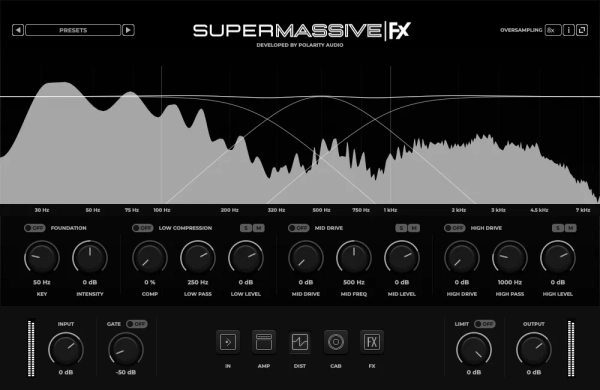Toggle the HIGH DRIVE on/off switch
Screen dimensions: 600x390
pyautogui.click(x=455, y=228)
